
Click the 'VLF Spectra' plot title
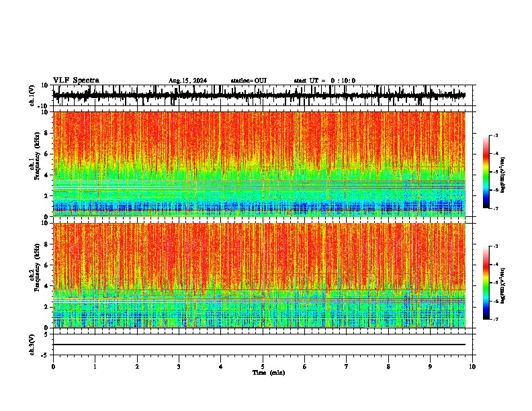[76, 81]
